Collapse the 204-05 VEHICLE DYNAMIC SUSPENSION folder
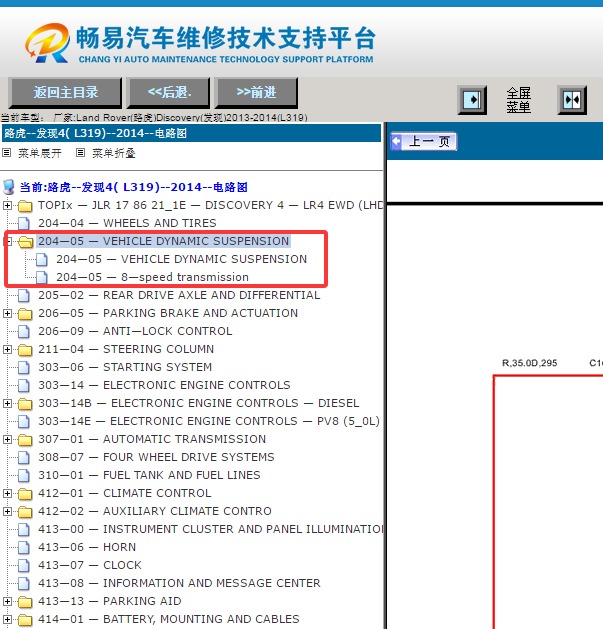This screenshot has height=629, width=603. [7, 241]
